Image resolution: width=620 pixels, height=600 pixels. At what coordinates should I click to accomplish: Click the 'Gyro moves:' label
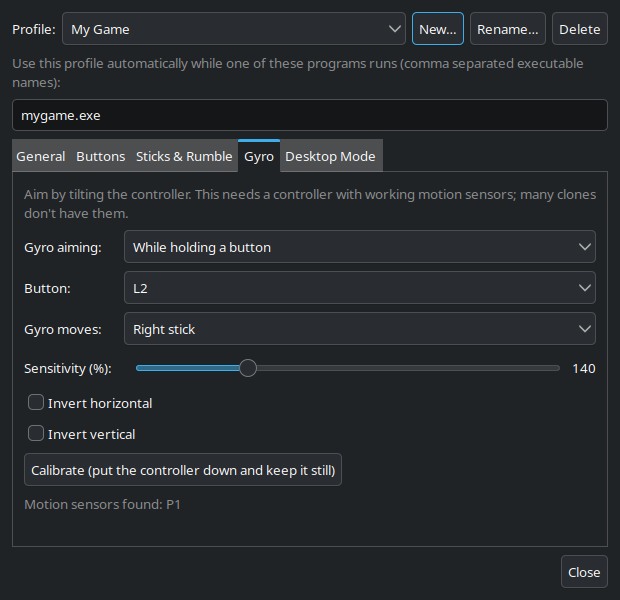point(63,329)
